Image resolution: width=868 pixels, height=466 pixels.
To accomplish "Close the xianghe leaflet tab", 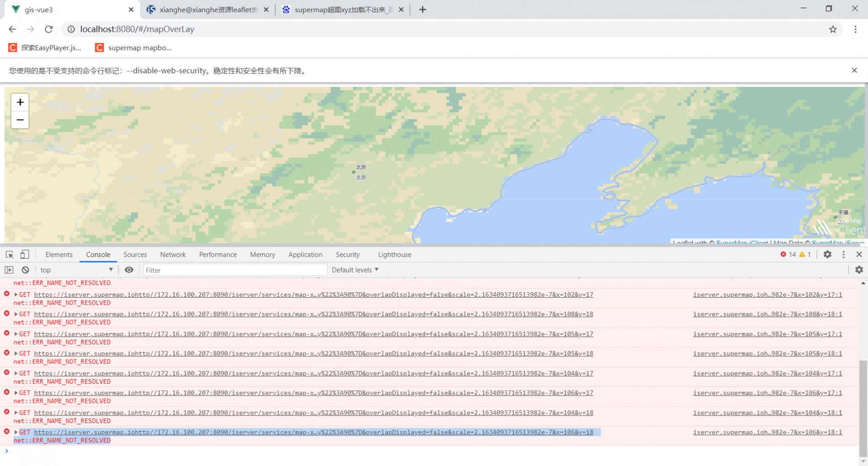I will pyautogui.click(x=266, y=10).
